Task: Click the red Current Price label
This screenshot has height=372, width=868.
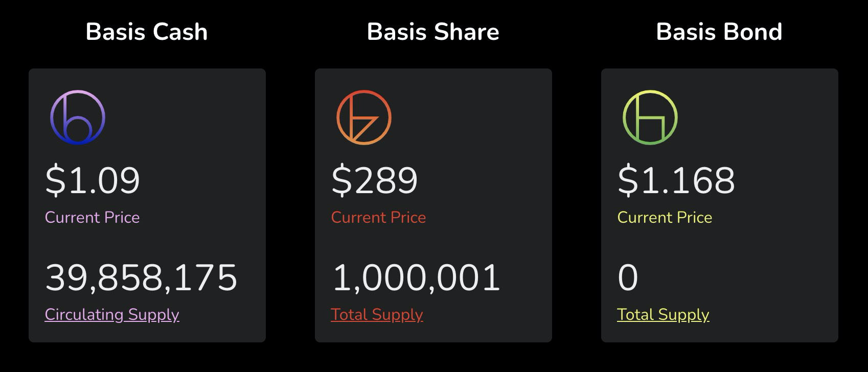Action: point(378,217)
